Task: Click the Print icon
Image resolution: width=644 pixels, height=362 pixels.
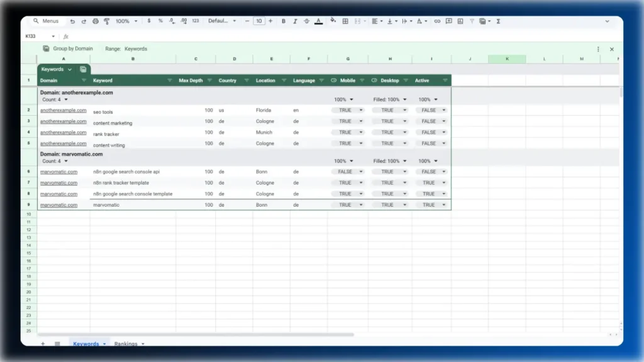Action: click(96, 21)
